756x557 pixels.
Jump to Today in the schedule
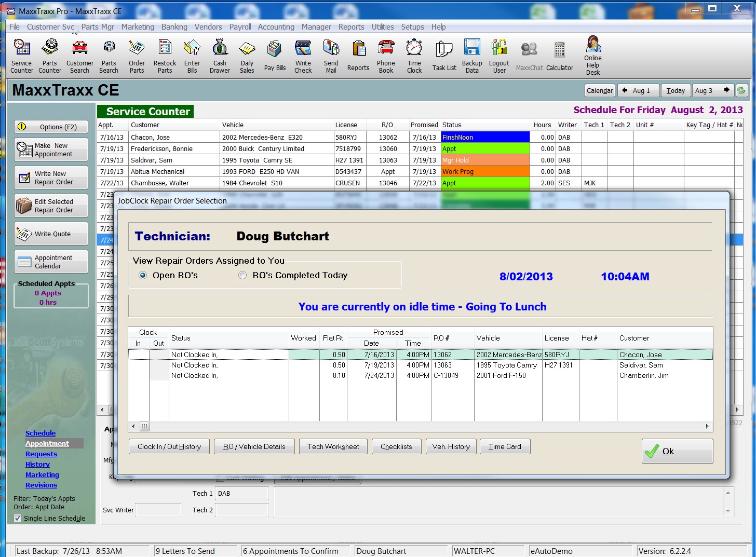coord(676,90)
